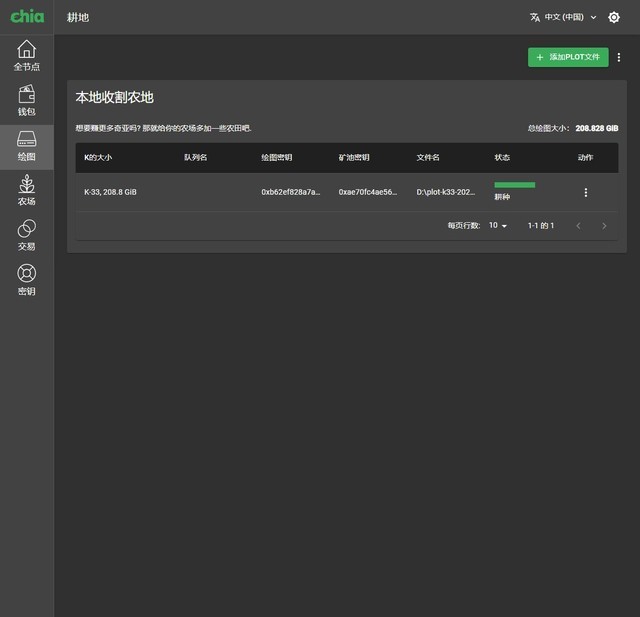Open the 钱包 wallet section
The width and height of the screenshot is (640, 617).
pos(27,100)
